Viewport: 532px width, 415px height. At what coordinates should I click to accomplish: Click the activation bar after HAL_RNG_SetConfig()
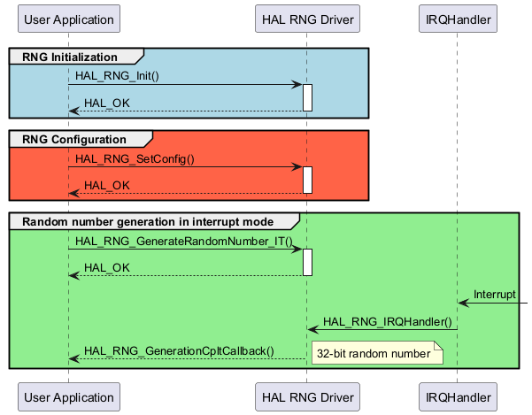[x=307, y=180]
